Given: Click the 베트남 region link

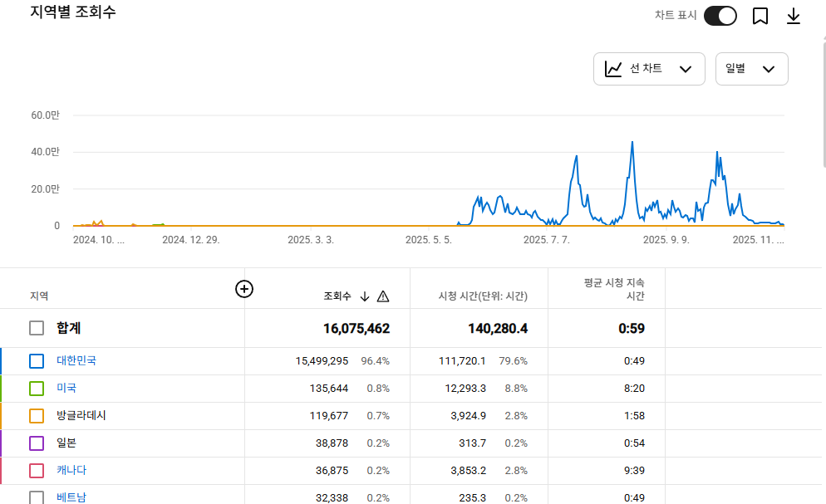Looking at the screenshot, I should pos(71,497).
